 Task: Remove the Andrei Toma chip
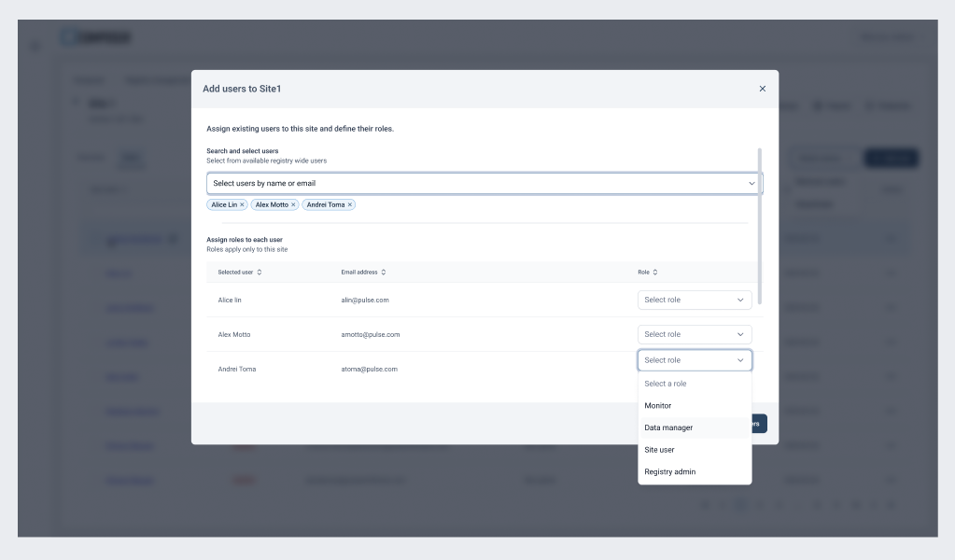click(x=349, y=204)
